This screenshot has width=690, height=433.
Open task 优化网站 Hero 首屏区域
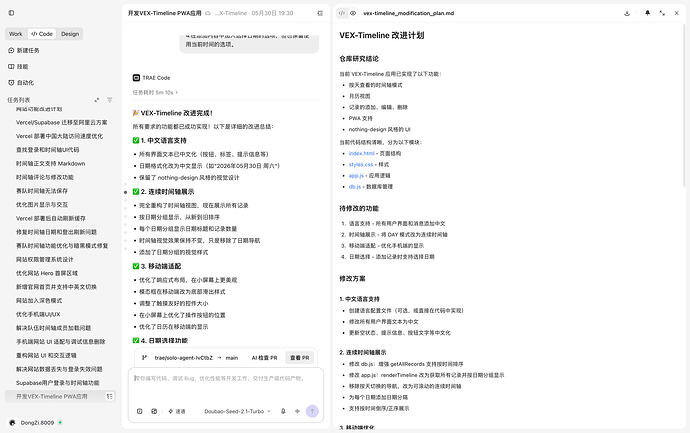(x=47, y=273)
